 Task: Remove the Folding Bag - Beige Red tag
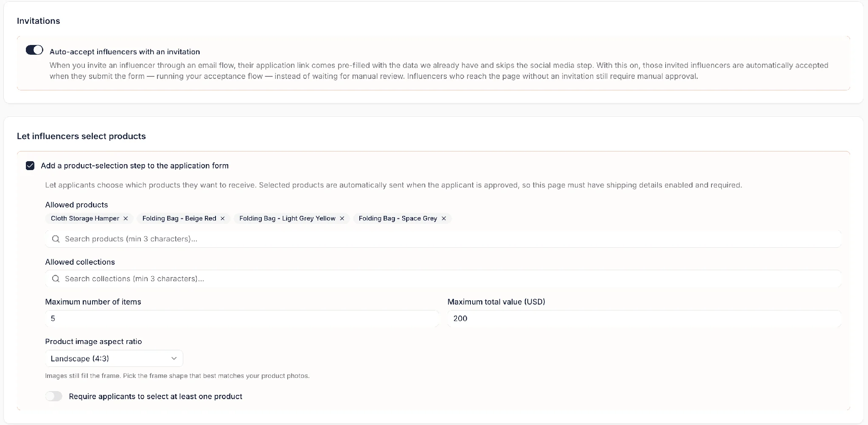(222, 218)
